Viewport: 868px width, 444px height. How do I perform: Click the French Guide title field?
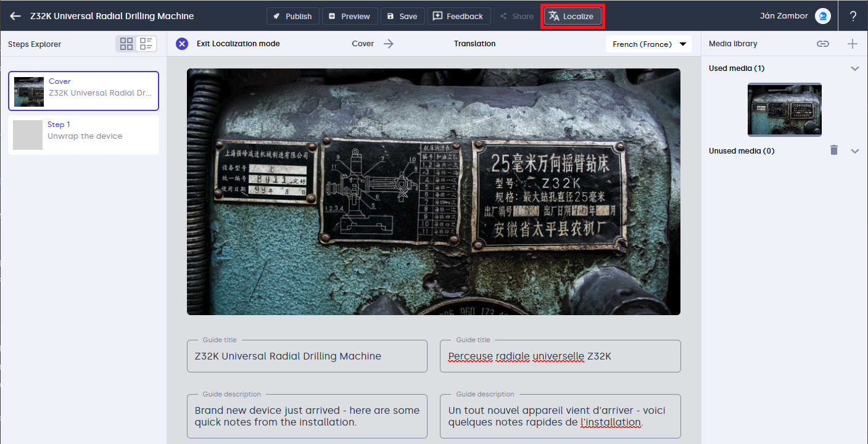pyautogui.click(x=560, y=356)
